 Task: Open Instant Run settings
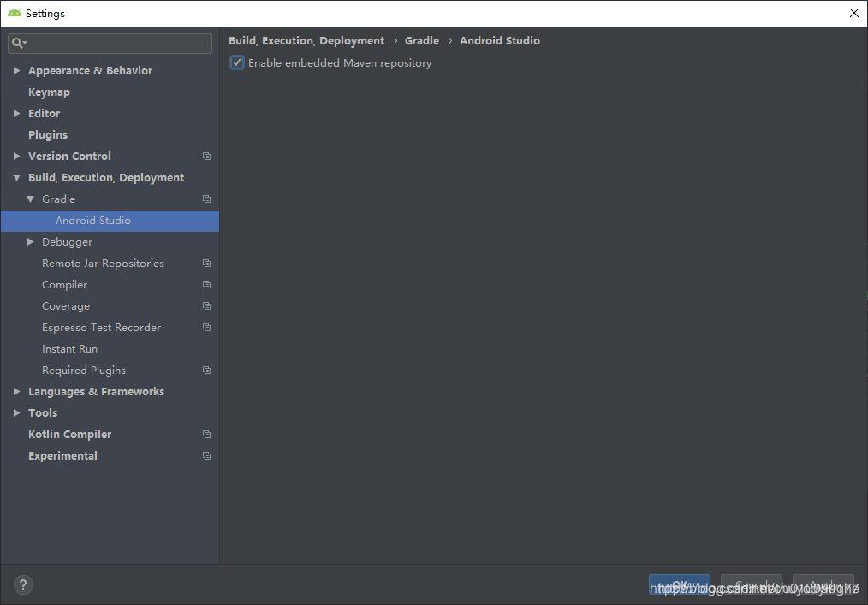pos(69,349)
